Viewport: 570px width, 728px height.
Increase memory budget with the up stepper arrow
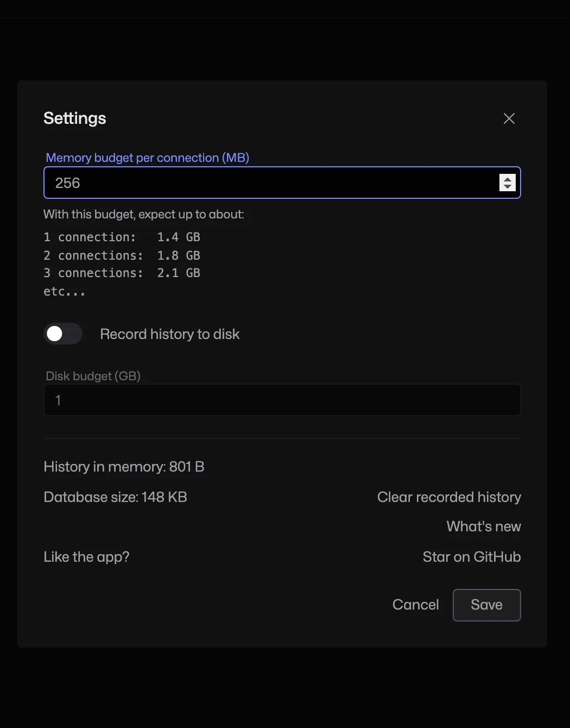(x=508, y=179)
